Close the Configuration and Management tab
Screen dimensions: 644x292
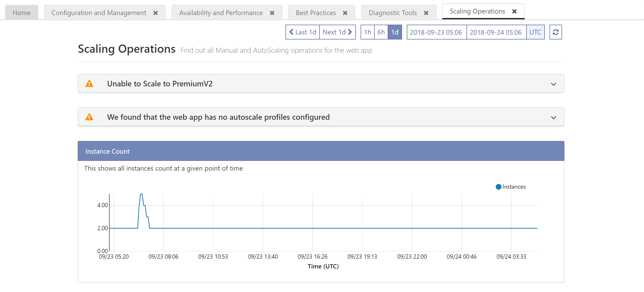click(x=155, y=13)
